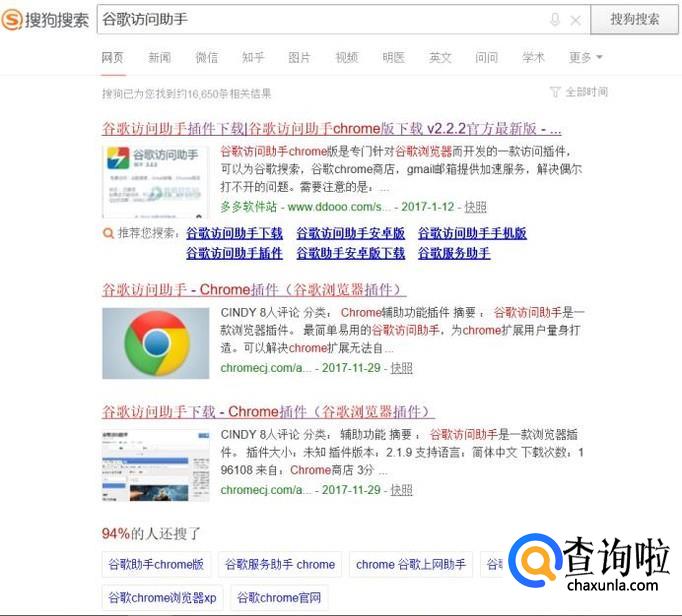Open the 视频 tab

347,57
